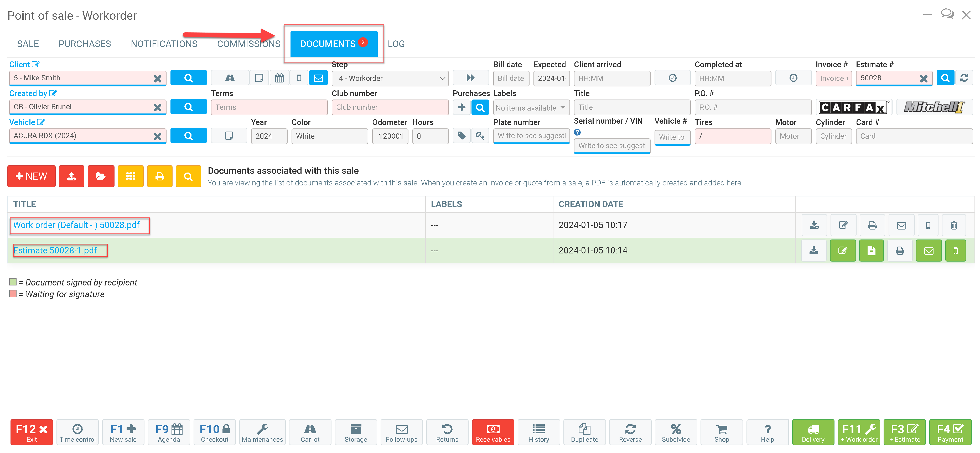Open the red folder icon button

pyautogui.click(x=101, y=176)
